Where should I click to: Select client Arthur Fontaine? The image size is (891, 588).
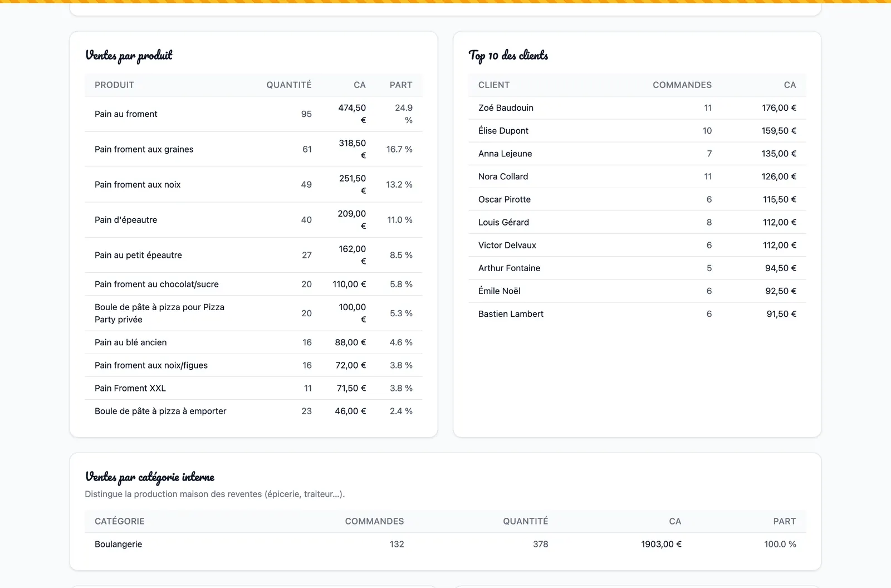click(x=509, y=268)
